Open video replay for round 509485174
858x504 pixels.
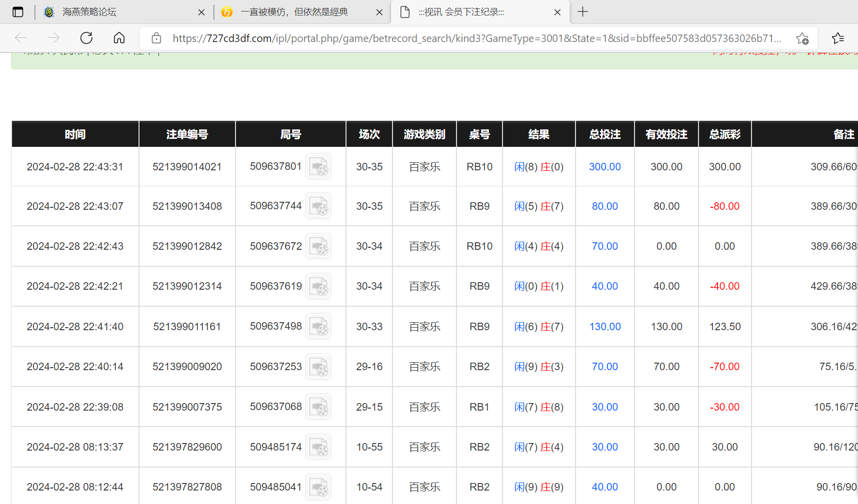318,447
